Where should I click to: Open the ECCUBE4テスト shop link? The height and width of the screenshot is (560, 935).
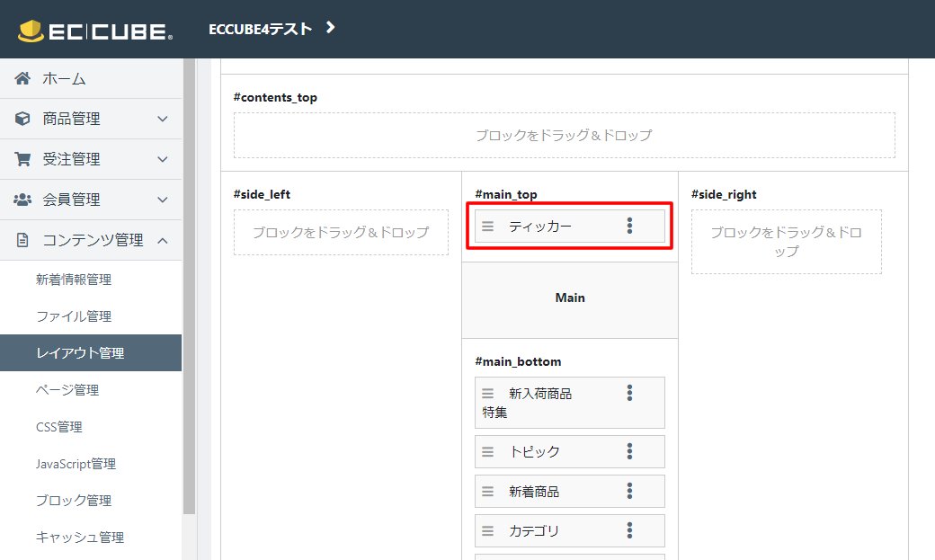261,29
